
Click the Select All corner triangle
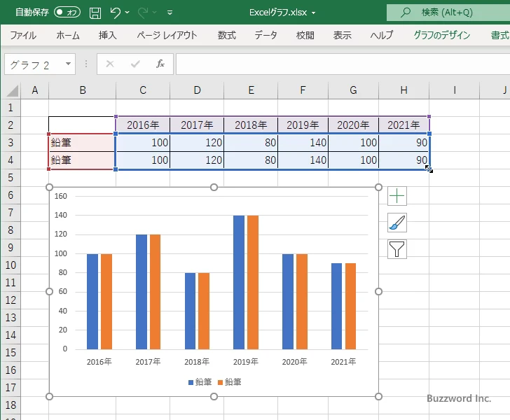click(x=12, y=91)
